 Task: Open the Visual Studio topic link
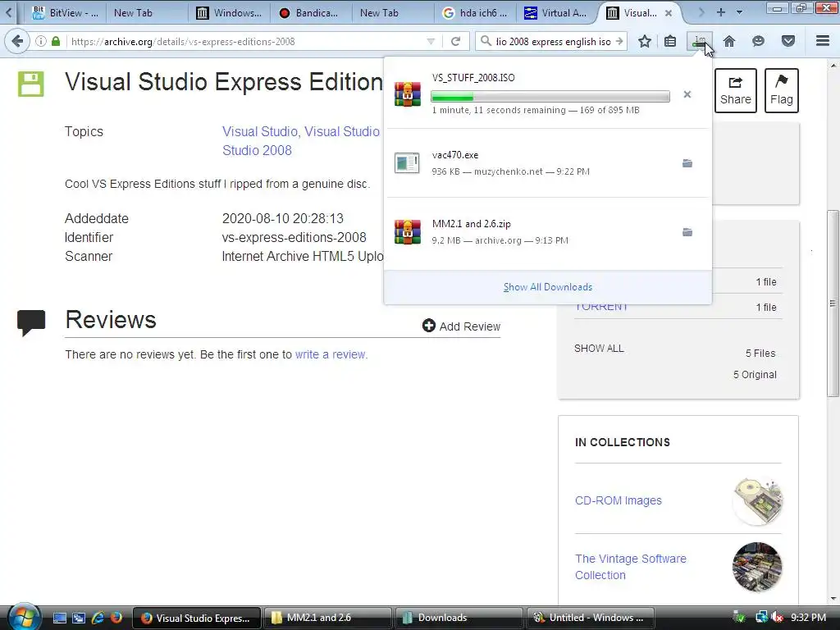(260, 132)
